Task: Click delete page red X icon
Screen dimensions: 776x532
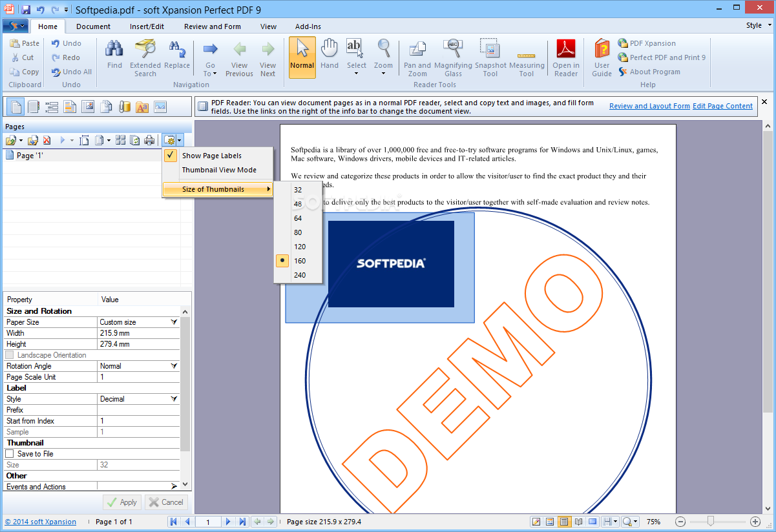Action: (x=47, y=140)
